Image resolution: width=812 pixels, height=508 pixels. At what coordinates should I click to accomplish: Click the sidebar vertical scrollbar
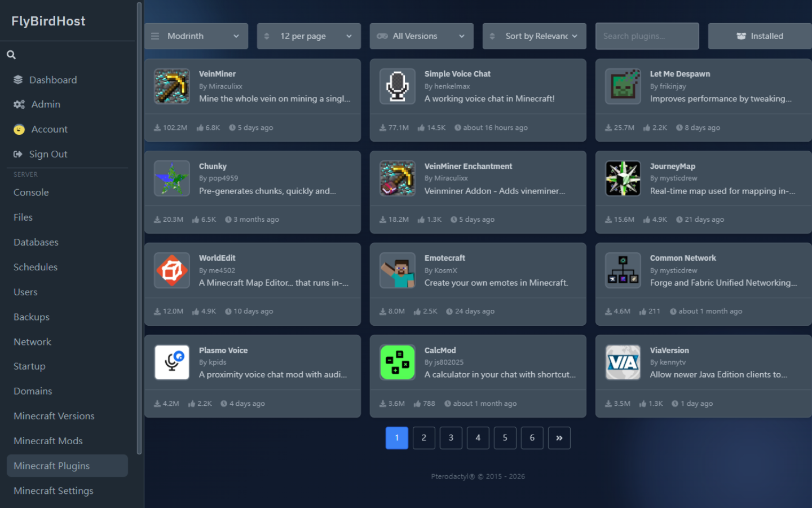click(x=139, y=228)
